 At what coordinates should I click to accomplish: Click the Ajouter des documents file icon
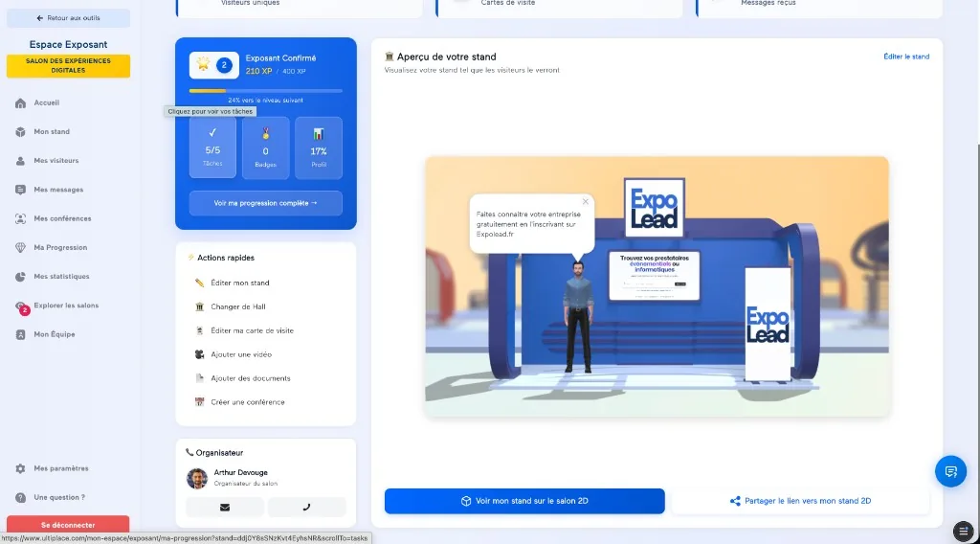pyautogui.click(x=199, y=378)
